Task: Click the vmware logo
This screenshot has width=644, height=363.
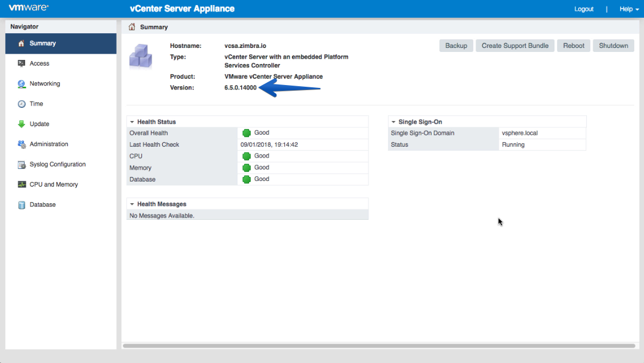Action: pyautogui.click(x=29, y=8)
